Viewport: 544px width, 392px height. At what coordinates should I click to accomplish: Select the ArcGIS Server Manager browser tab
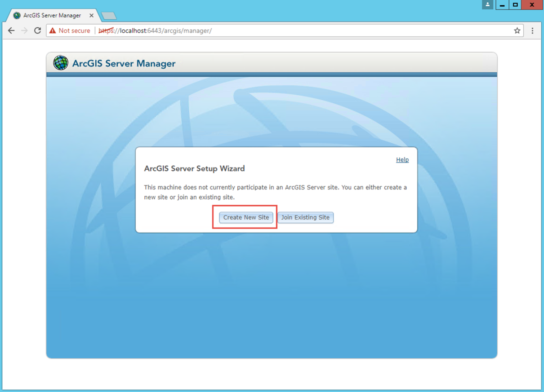(x=52, y=15)
